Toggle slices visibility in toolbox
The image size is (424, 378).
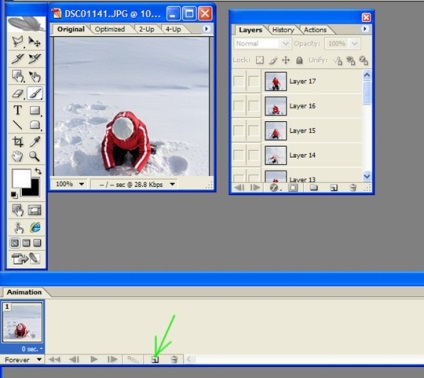click(x=35, y=210)
